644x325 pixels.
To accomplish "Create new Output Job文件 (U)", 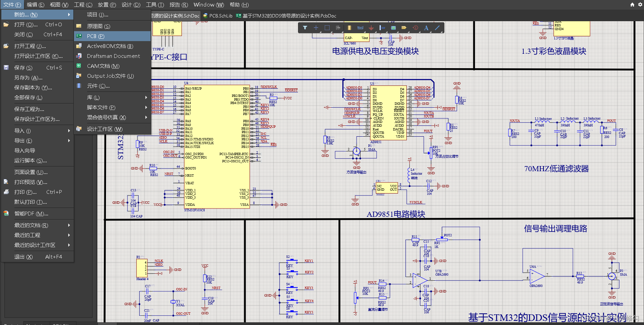I will pyautogui.click(x=112, y=76).
